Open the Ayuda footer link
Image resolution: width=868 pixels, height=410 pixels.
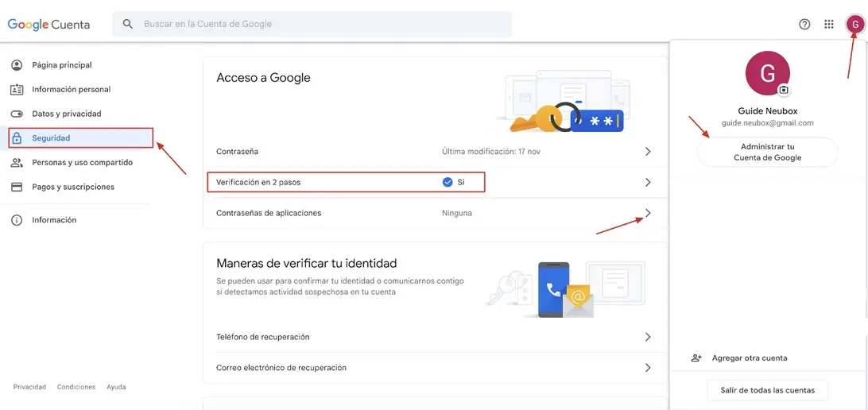[x=116, y=387]
